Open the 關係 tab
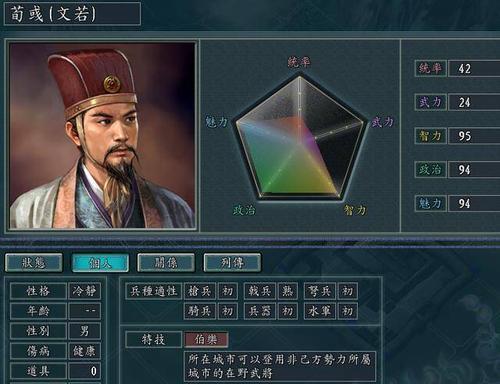 click(166, 263)
